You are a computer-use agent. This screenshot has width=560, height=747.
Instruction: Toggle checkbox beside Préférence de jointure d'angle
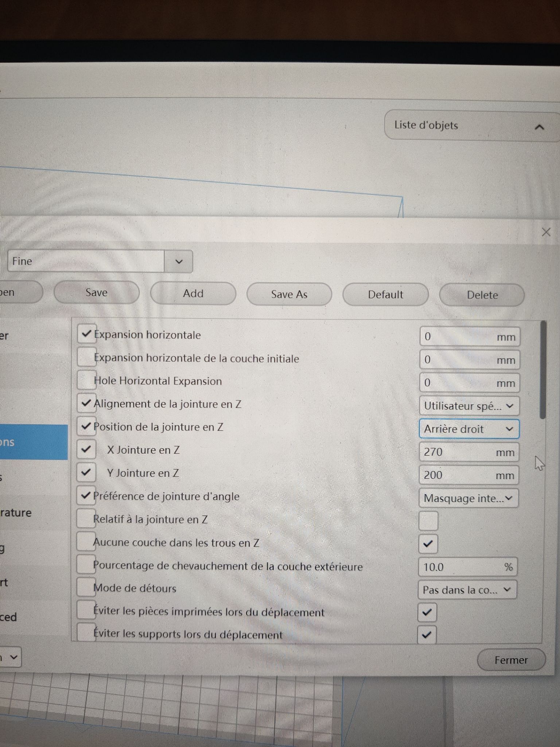click(86, 496)
